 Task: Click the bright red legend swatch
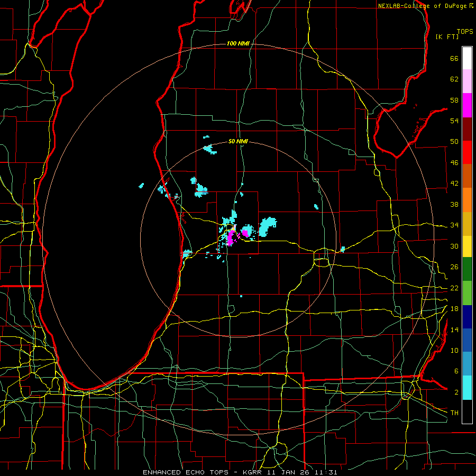pyautogui.click(x=467, y=152)
